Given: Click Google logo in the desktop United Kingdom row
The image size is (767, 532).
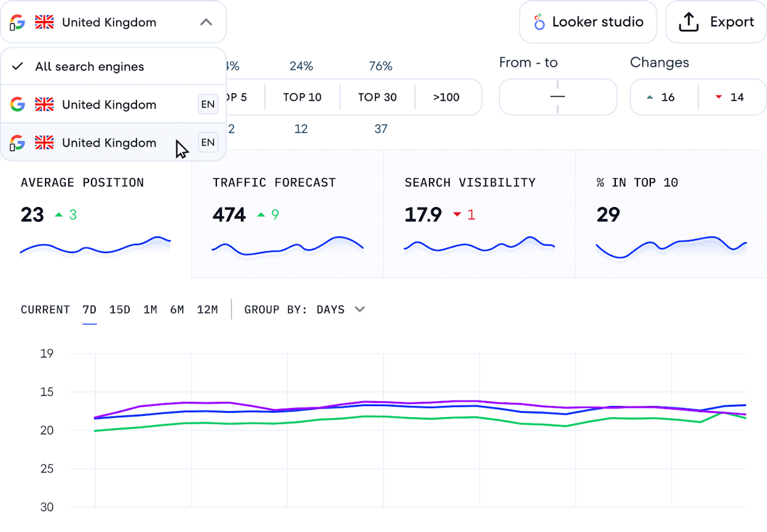Looking at the screenshot, I should (18, 104).
